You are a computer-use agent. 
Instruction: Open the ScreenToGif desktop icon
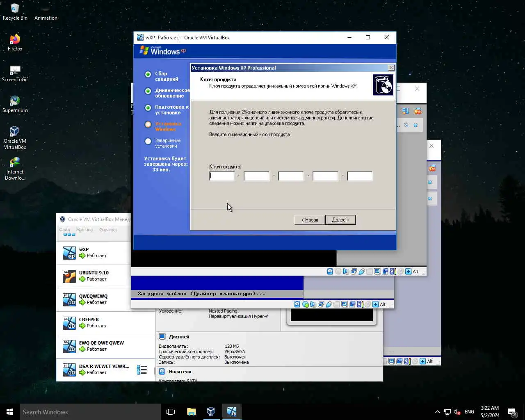pos(15,73)
